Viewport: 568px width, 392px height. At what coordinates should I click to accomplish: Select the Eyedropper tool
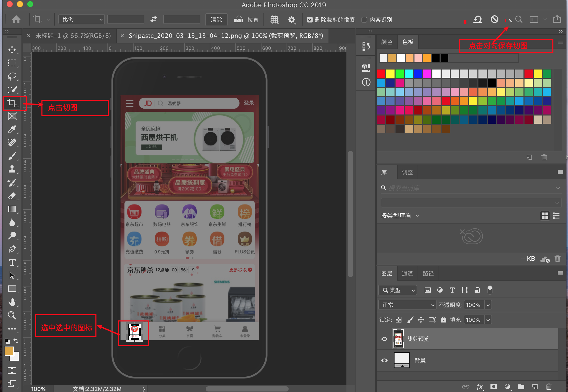12,129
